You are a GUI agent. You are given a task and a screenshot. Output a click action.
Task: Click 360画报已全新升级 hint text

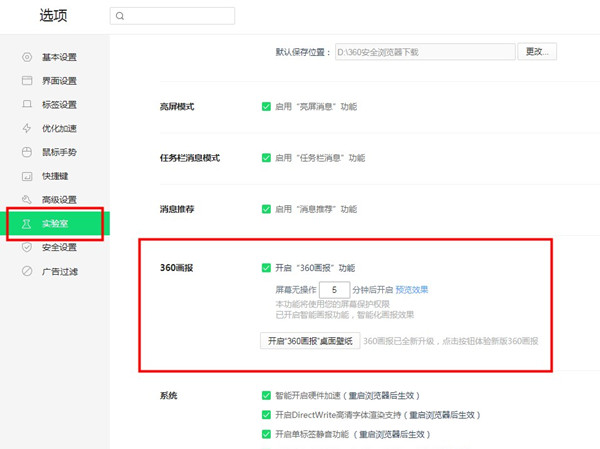pyautogui.click(x=451, y=341)
